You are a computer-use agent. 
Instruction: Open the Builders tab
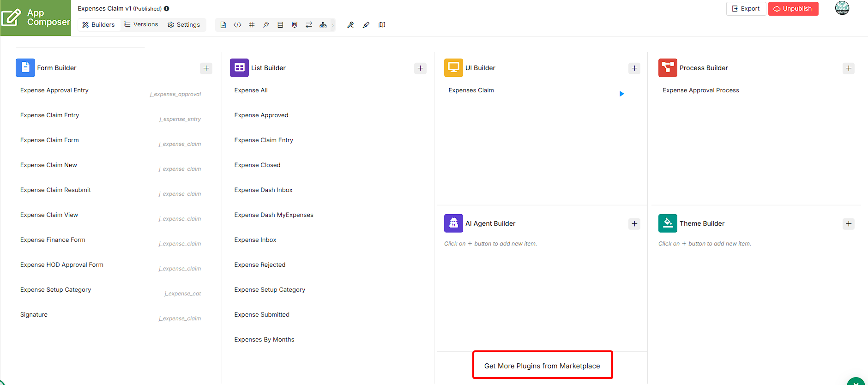pyautogui.click(x=98, y=25)
